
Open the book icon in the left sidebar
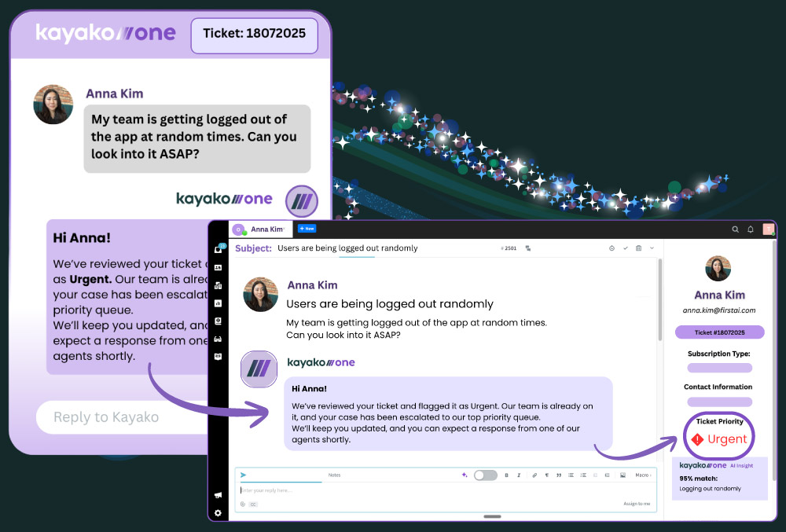tap(218, 357)
